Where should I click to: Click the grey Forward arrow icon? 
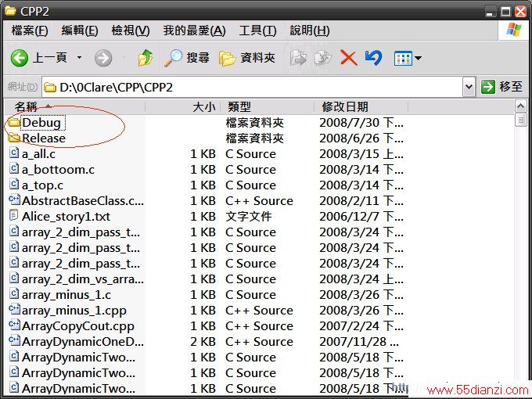[x=103, y=58]
